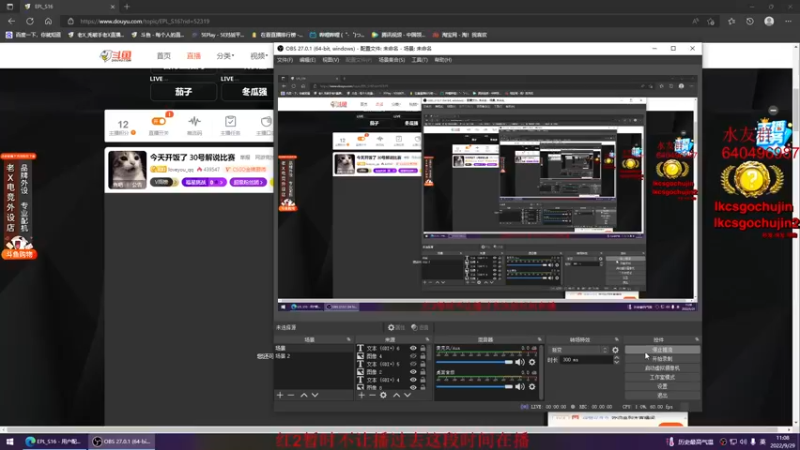Screen dimensions: 800x450
Task: Switch to OBS 27.0.1 taskbar item
Action: point(121,442)
